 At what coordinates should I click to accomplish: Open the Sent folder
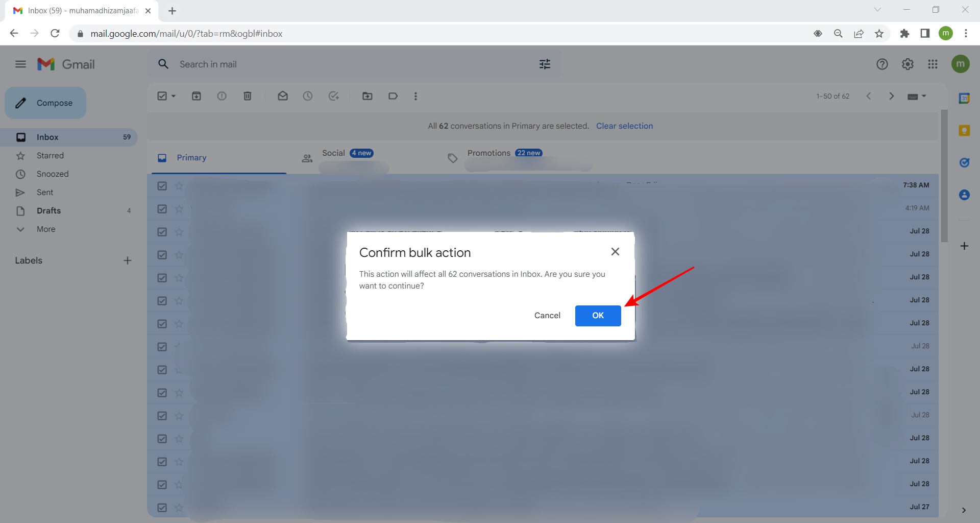pos(69,193)
